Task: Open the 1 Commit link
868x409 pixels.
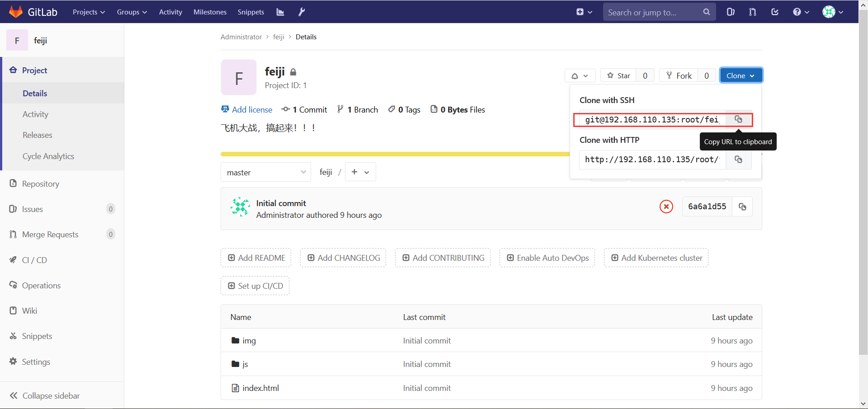Action: [x=304, y=110]
